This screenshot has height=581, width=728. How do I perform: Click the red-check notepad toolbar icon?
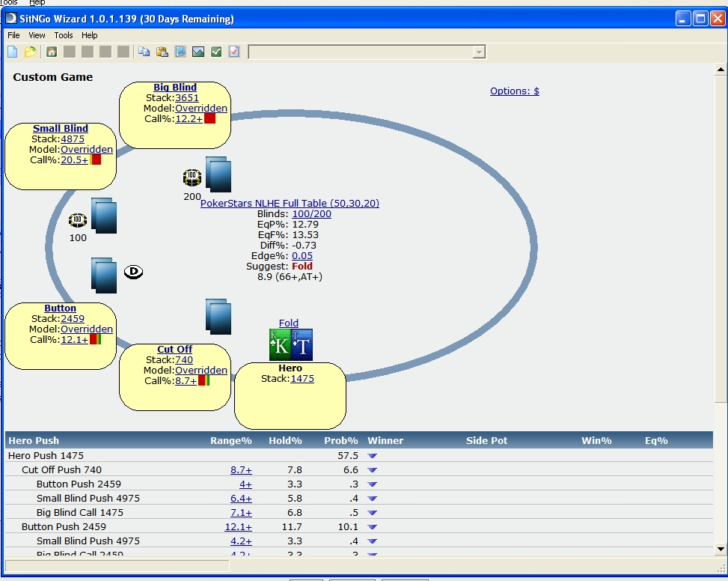point(234,52)
